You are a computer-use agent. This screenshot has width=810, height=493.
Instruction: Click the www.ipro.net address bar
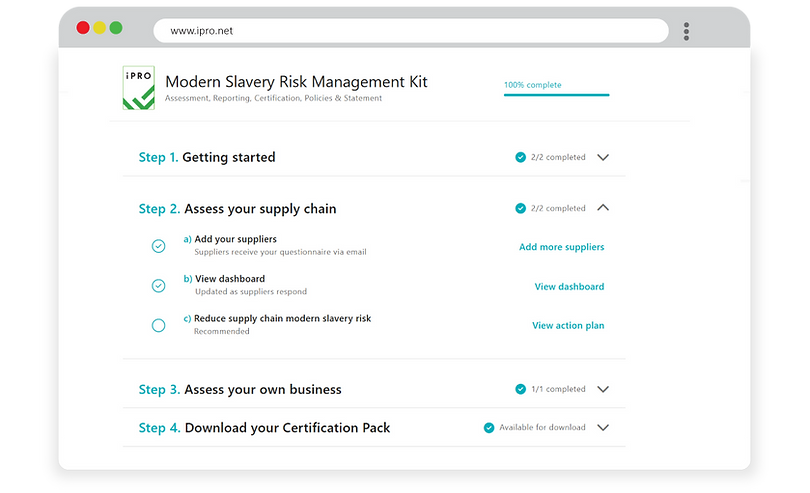(411, 31)
